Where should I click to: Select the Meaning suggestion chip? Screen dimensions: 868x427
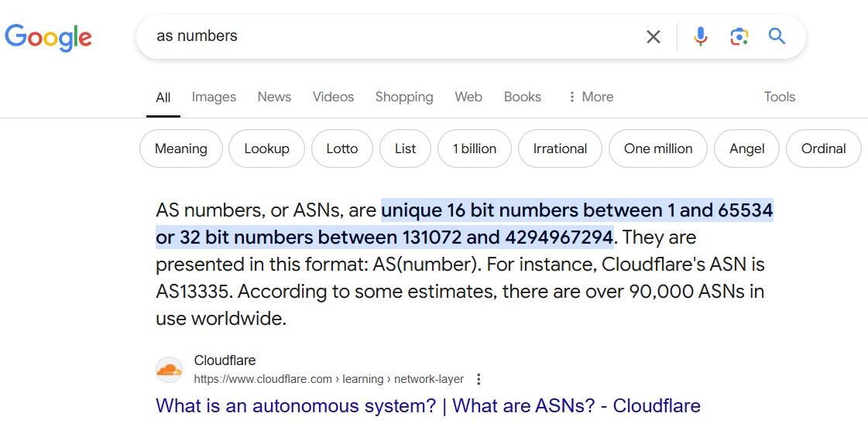[181, 149]
